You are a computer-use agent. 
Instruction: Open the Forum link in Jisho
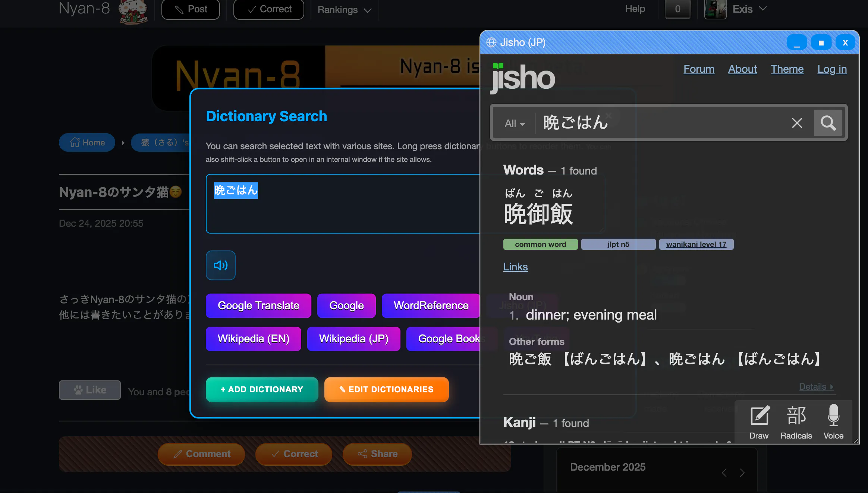tap(699, 69)
